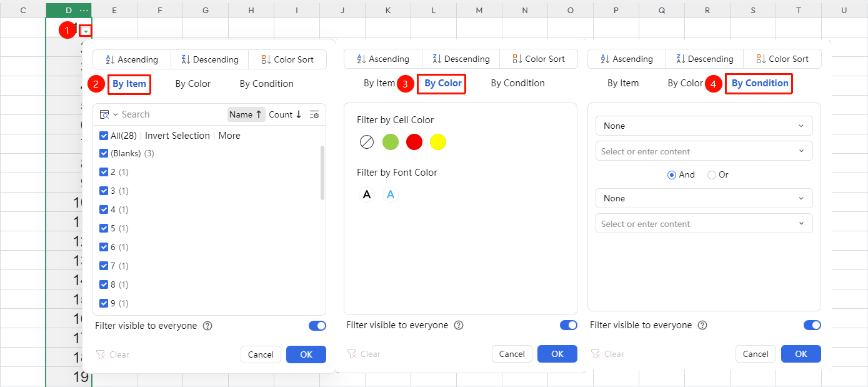This screenshot has width=868, height=387.
Task: Open the None dropdown above the And/Or radios
Action: (704, 126)
